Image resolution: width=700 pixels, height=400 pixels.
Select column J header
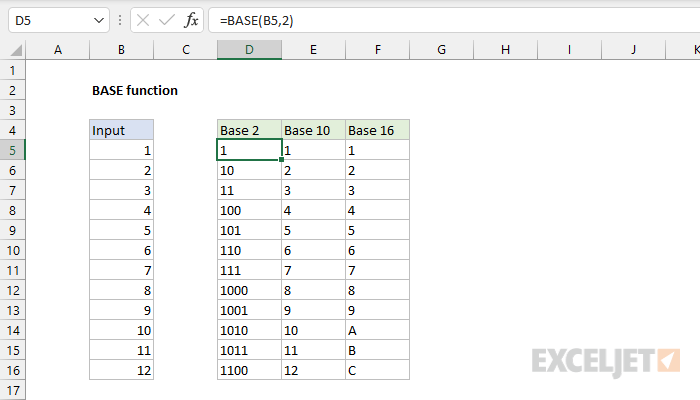click(x=633, y=50)
